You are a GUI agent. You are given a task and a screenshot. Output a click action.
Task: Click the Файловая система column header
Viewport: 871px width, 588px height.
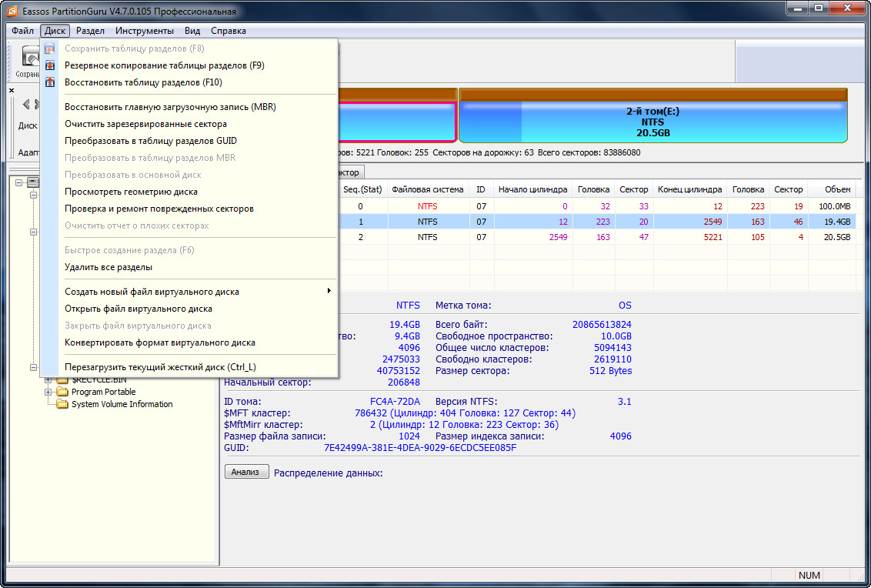427,189
